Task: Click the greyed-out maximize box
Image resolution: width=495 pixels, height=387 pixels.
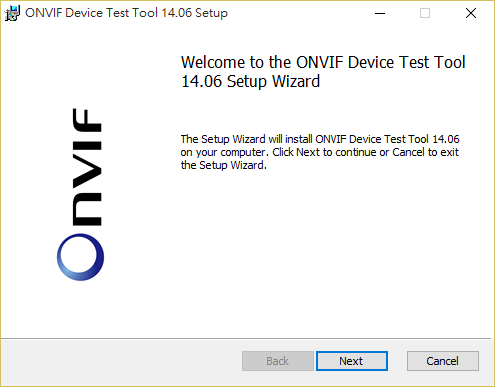Action: [425, 13]
